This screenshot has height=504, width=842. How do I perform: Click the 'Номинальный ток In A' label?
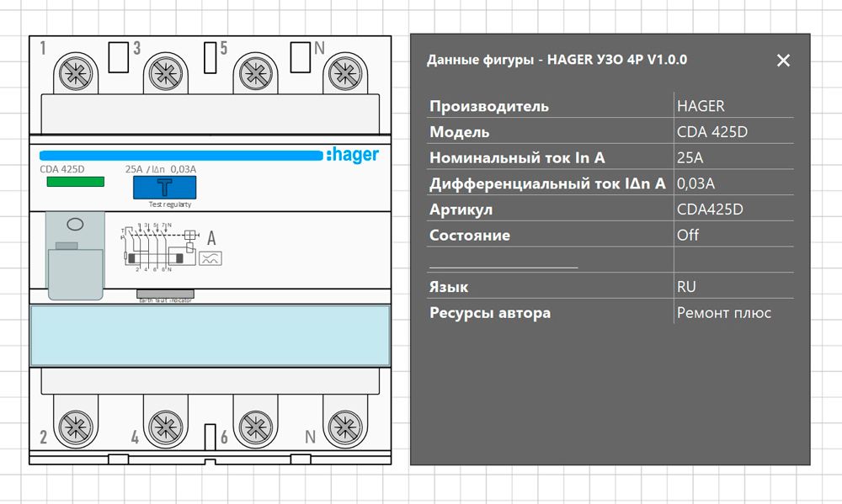click(517, 158)
